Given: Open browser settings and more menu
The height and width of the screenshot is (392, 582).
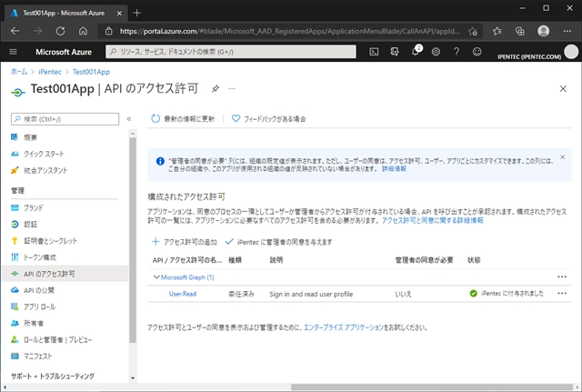Looking at the screenshot, I should [x=567, y=31].
